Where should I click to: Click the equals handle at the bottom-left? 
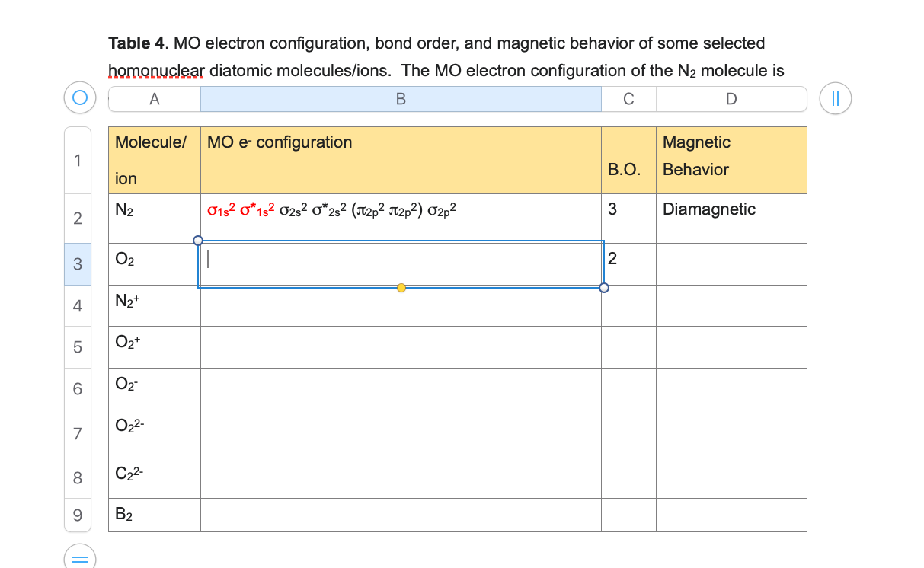(x=78, y=558)
